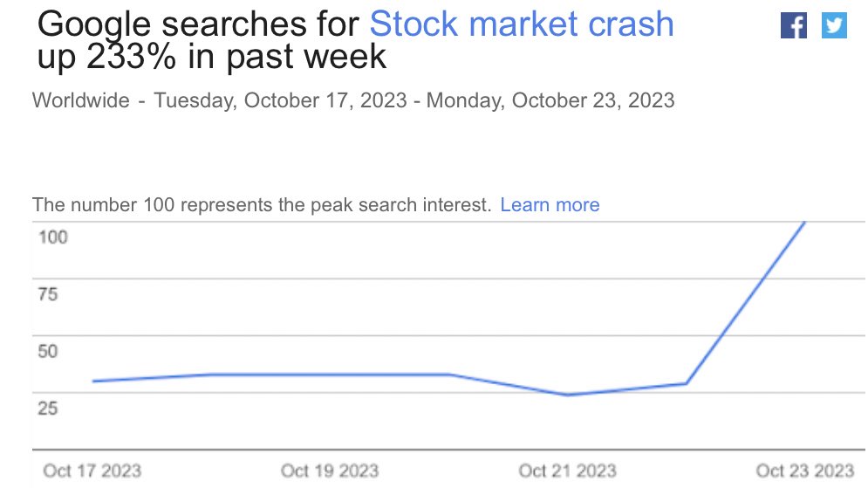Screen dimensions: 868x488
Task: Click the October 17 to October 23 date range
Action: pyautogui.click(x=414, y=100)
